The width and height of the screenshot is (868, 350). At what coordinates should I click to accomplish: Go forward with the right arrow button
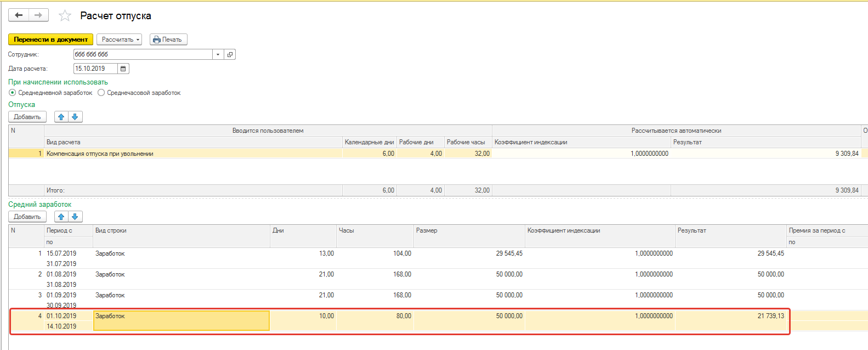coord(38,15)
